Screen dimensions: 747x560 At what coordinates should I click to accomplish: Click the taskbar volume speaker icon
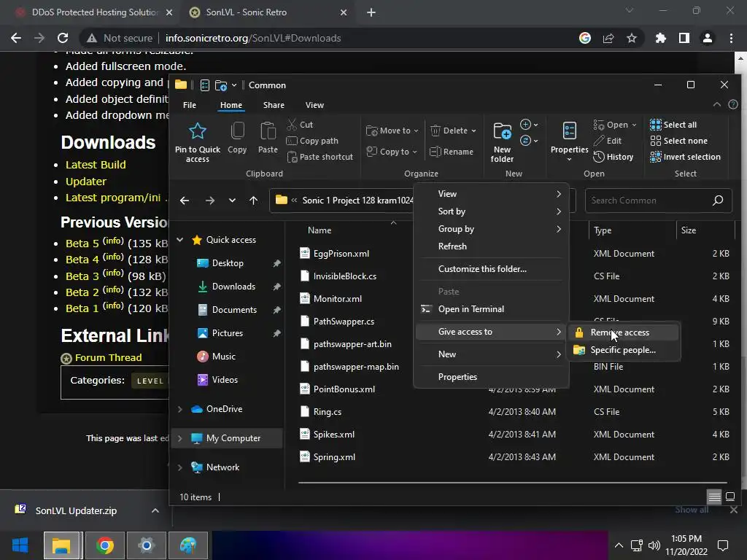tap(654, 545)
